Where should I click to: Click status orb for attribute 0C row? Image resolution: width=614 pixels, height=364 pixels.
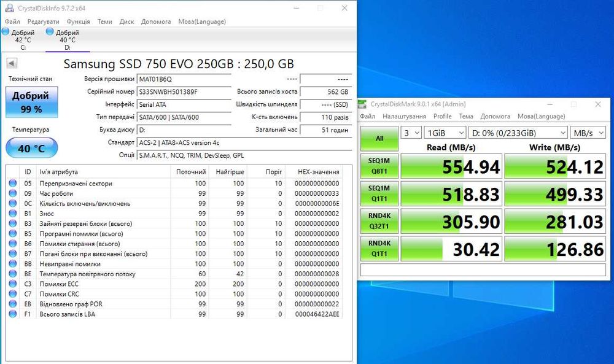pyautogui.click(x=12, y=204)
